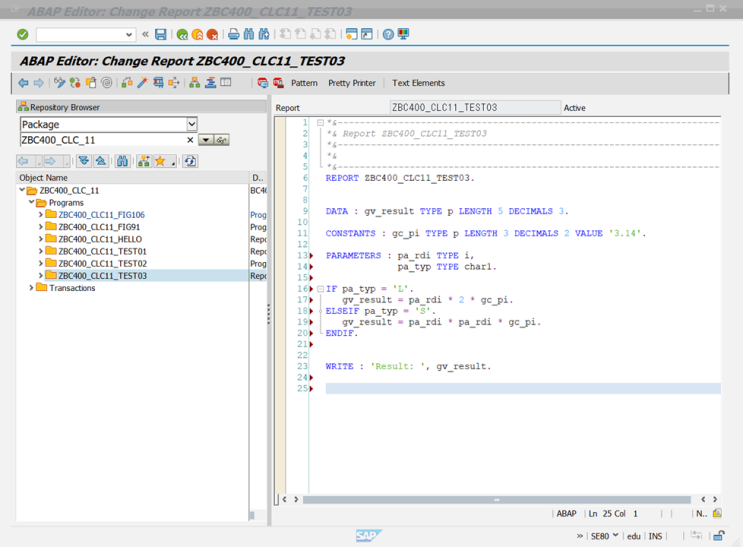Collapse the ZBC400_CLC_11 root node
The width and height of the screenshot is (743, 547).
pyautogui.click(x=22, y=190)
